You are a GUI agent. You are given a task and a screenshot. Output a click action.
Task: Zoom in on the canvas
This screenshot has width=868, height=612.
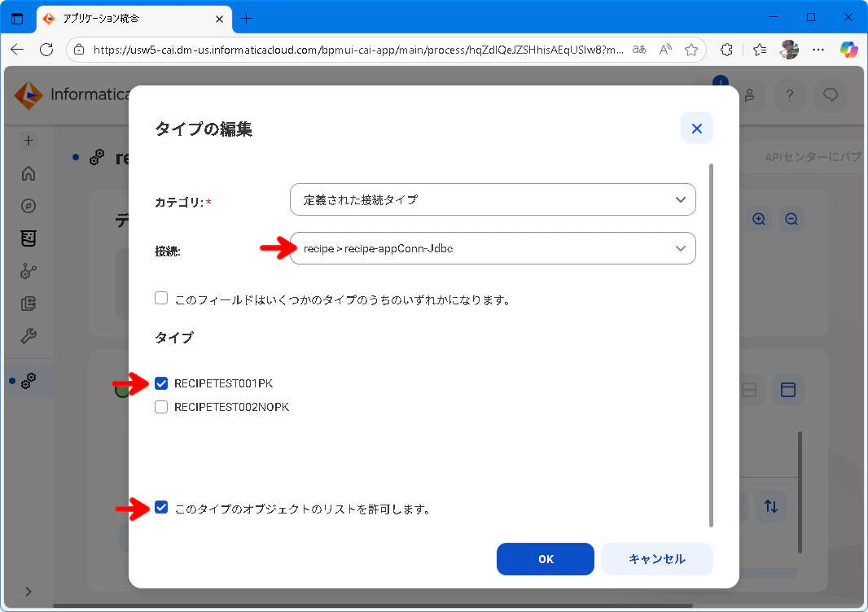tap(759, 219)
